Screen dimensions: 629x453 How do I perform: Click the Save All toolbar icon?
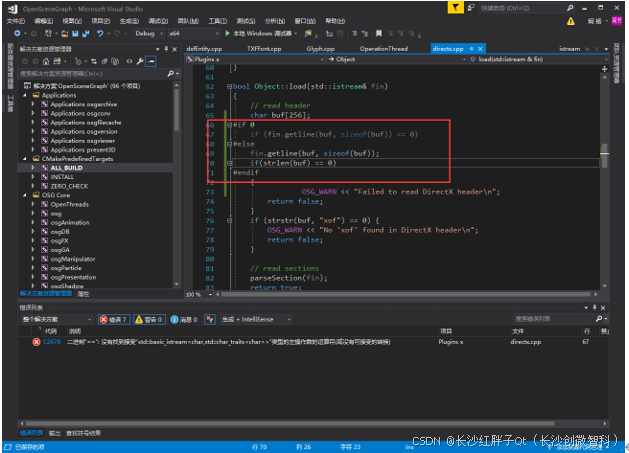(87, 33)
